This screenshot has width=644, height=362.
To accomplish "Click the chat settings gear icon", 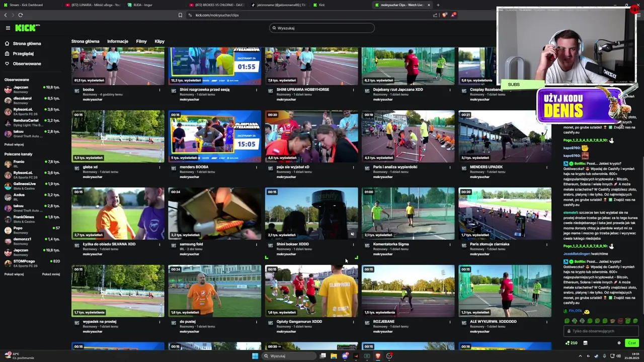I will [x=619, y=343].
